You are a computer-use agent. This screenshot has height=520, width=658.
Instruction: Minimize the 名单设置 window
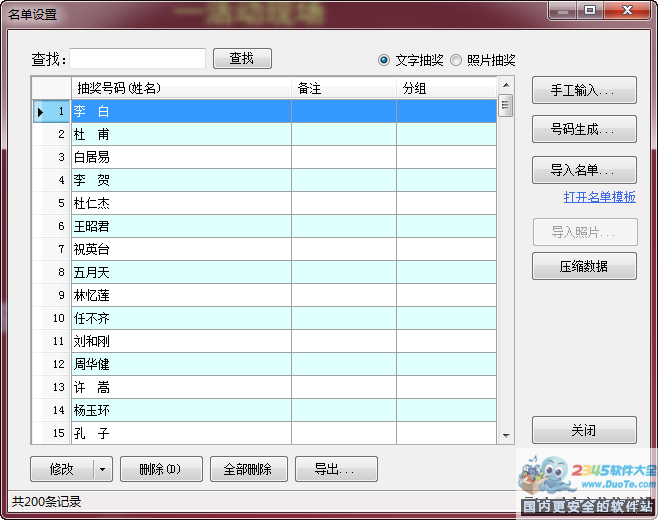click(x=563, y=10)
